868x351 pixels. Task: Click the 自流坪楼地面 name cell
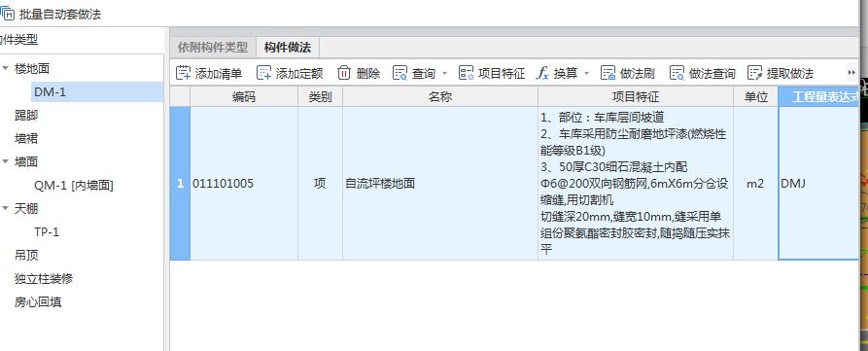point(440,183)
